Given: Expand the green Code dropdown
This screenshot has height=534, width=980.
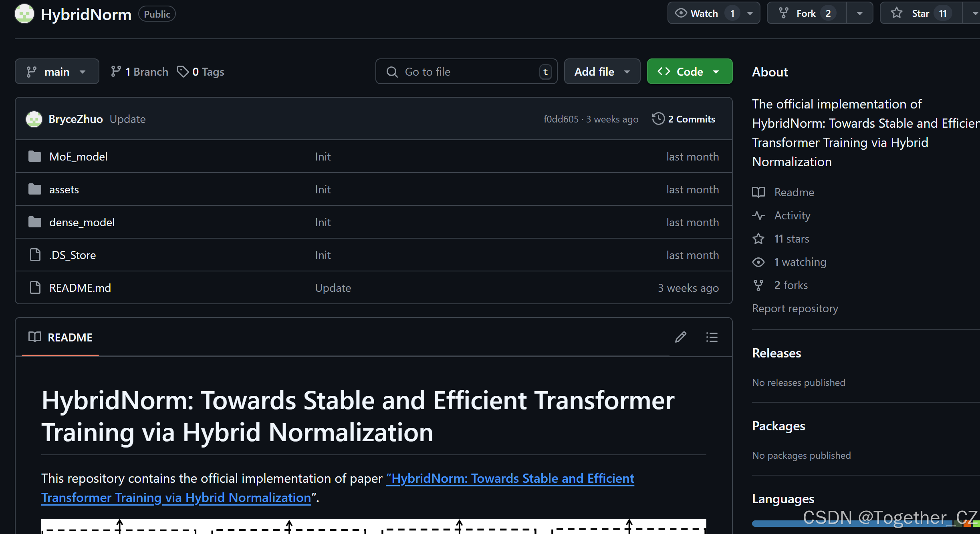Looking at the screenshot, I should (689, 72).
